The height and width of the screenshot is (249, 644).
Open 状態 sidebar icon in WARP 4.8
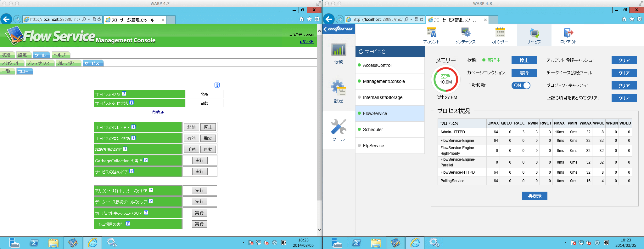point(339,54)
